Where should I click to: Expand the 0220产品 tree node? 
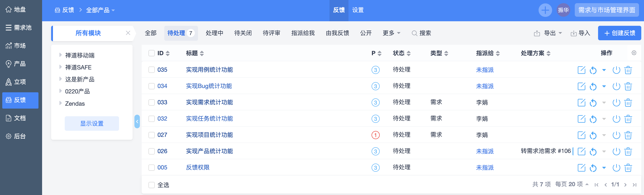pyautogui.click(x=60, y=91)
